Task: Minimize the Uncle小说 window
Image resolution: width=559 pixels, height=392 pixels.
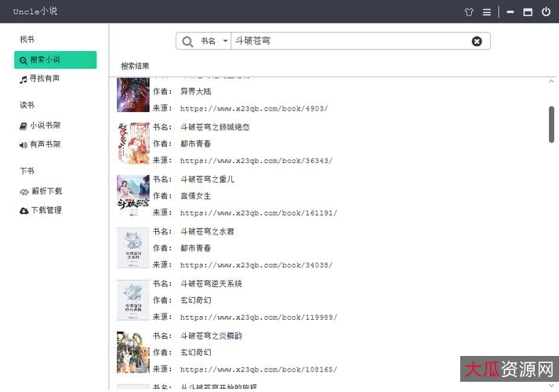Action: tap(510, 12)
